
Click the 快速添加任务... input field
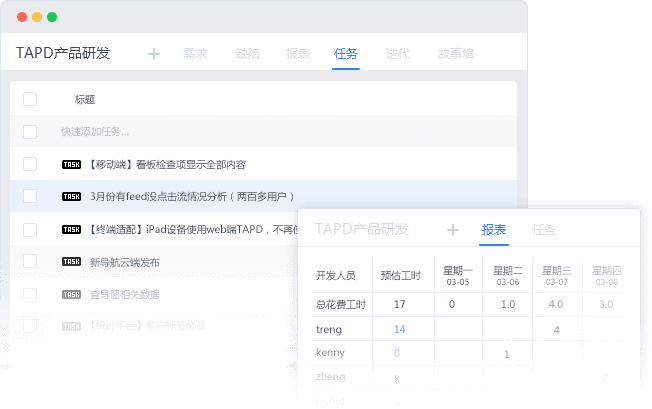coord(95,132)
